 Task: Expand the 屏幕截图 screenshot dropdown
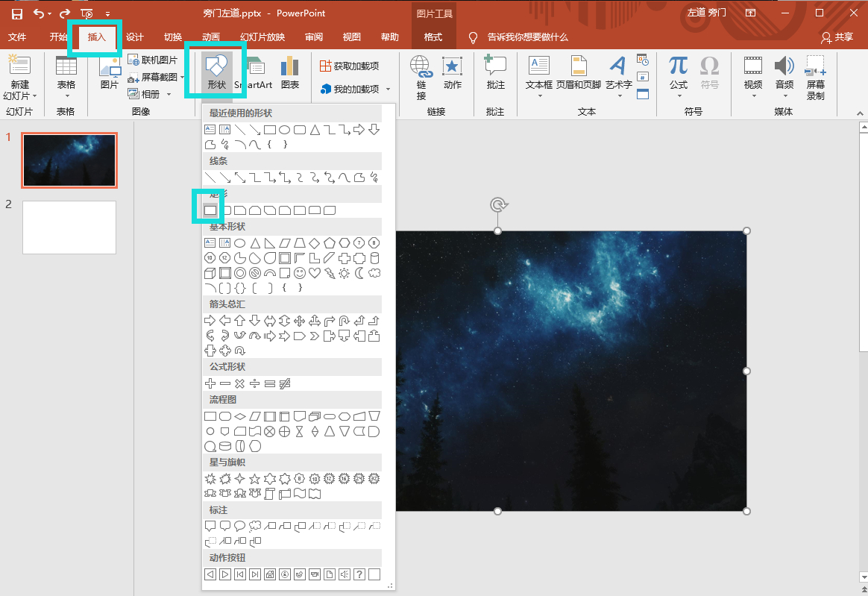tap(182, 77)
